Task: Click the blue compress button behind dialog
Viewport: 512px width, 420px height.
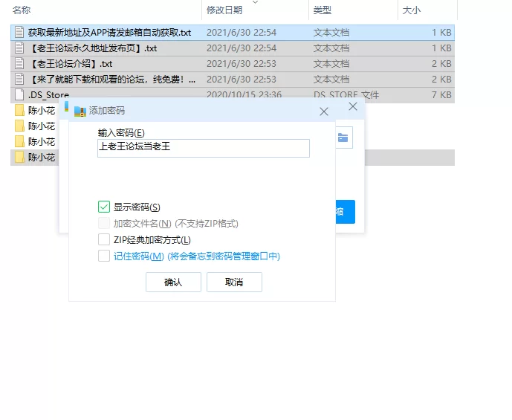Action: pyautogui.click(x=345, y=212)
